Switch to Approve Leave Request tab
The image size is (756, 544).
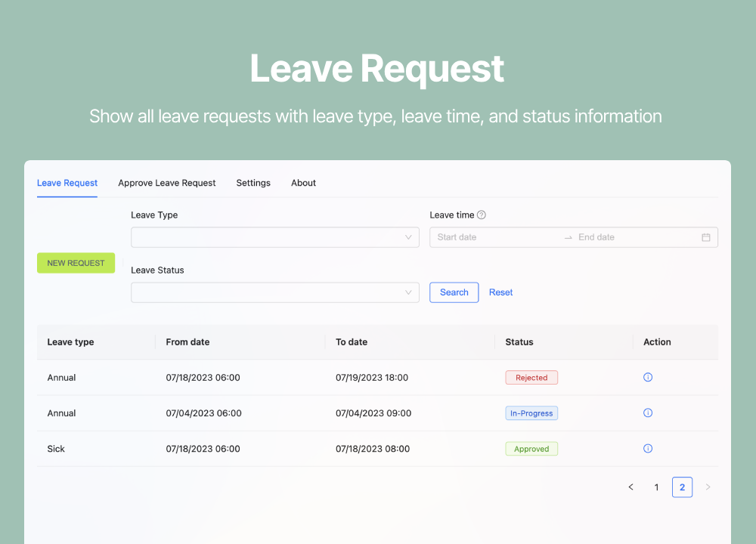pyautogui.click(x=167, y=183)
